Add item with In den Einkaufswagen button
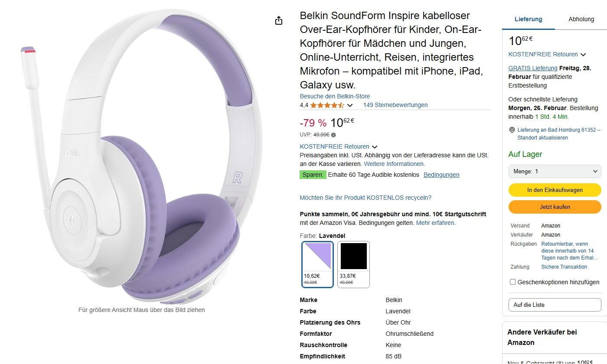This screenshot has height=364, width=607. 555,190
